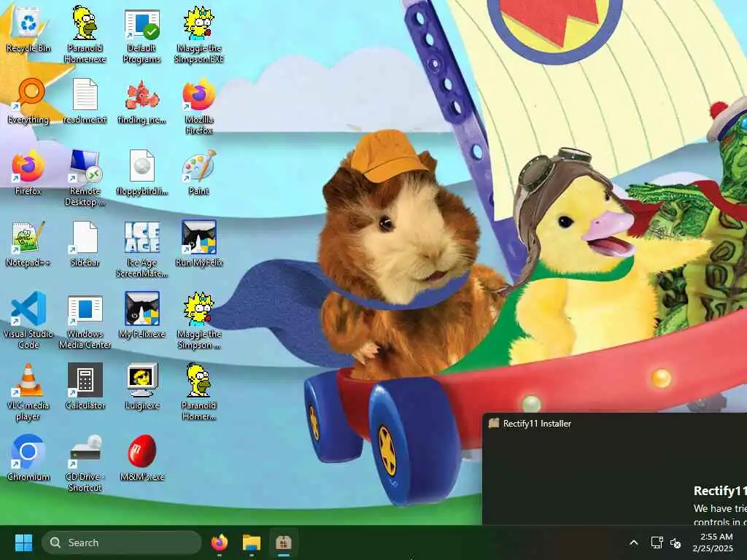Open the CD Drive - Shortcut icon
This screenshot has height=560, width=747.
coord(85,463)
